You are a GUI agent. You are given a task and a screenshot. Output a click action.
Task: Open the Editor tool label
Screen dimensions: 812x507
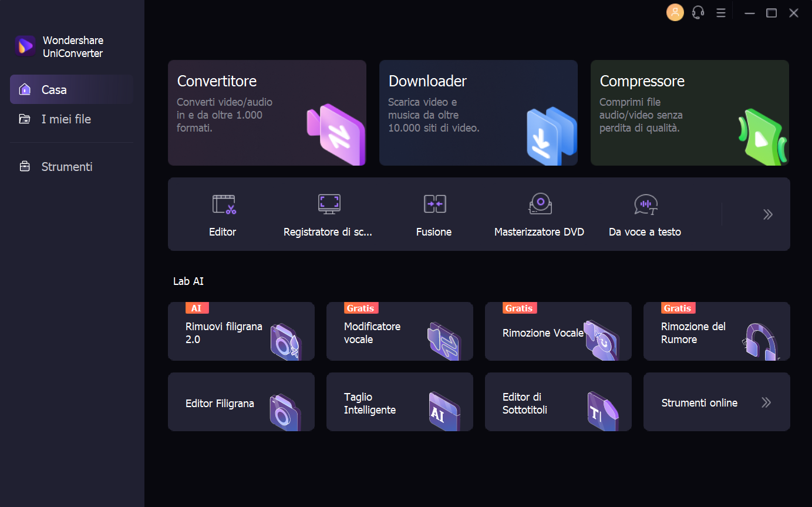click(x=223, y=232)
